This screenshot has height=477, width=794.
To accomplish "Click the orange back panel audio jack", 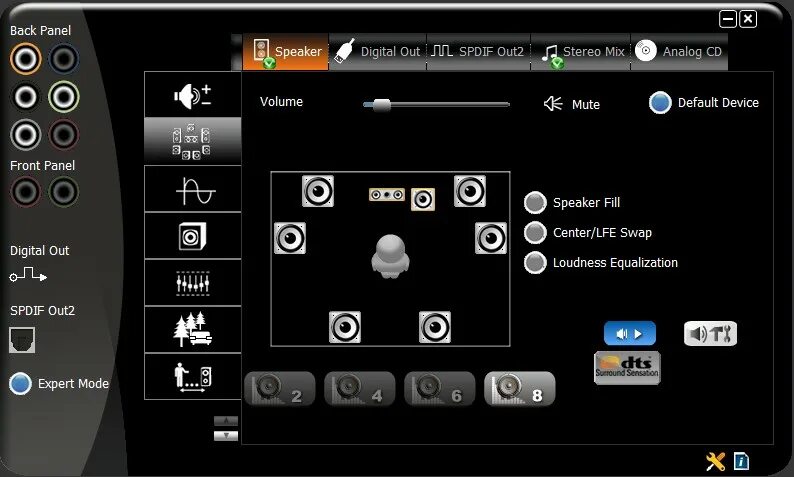I will tap(25, 59).
